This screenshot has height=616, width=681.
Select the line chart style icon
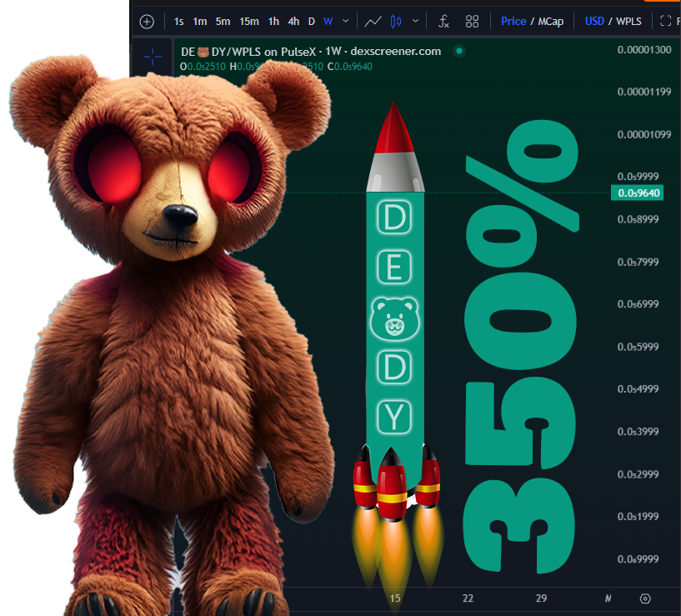click(373, 22)
